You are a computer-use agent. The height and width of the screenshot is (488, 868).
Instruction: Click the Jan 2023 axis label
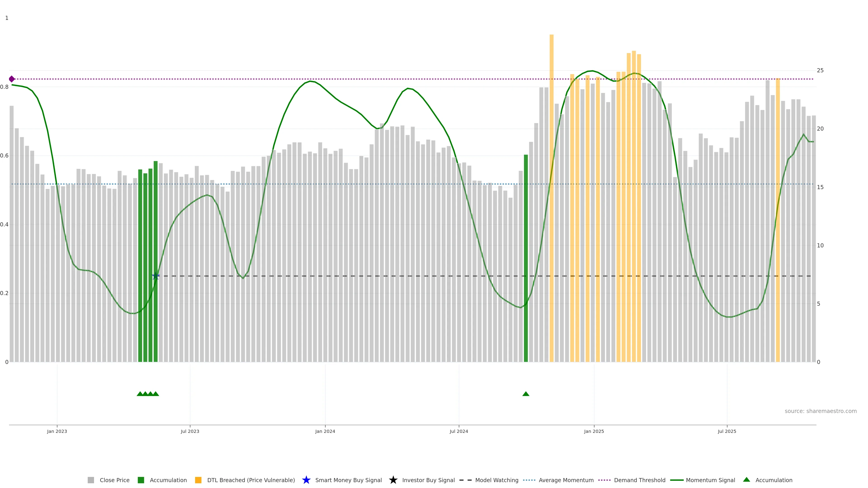[x=57, y=431]
